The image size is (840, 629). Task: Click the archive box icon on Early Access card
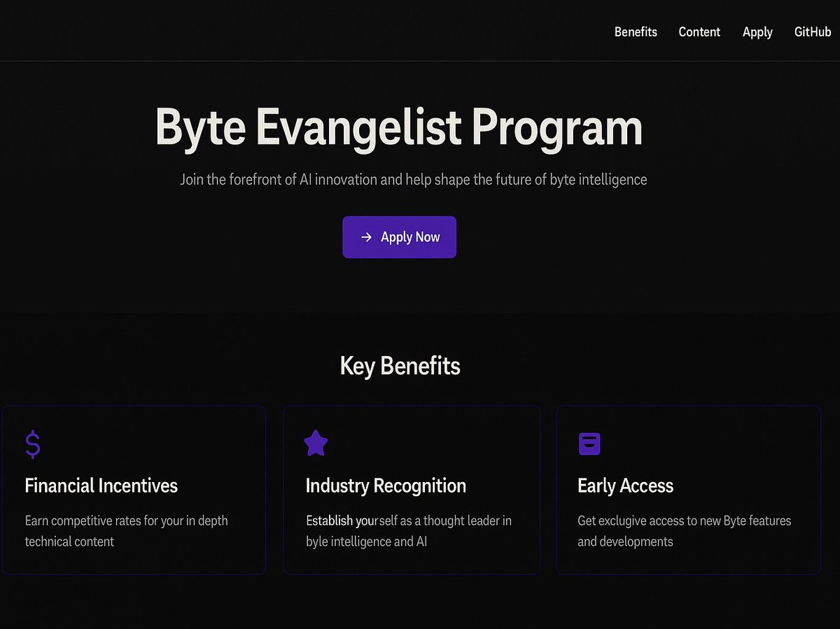pos(589,443)
